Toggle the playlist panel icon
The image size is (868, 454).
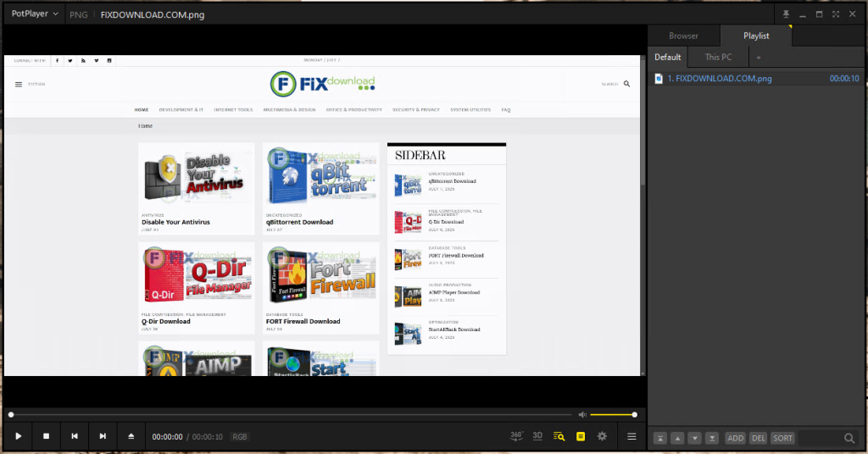581,436
